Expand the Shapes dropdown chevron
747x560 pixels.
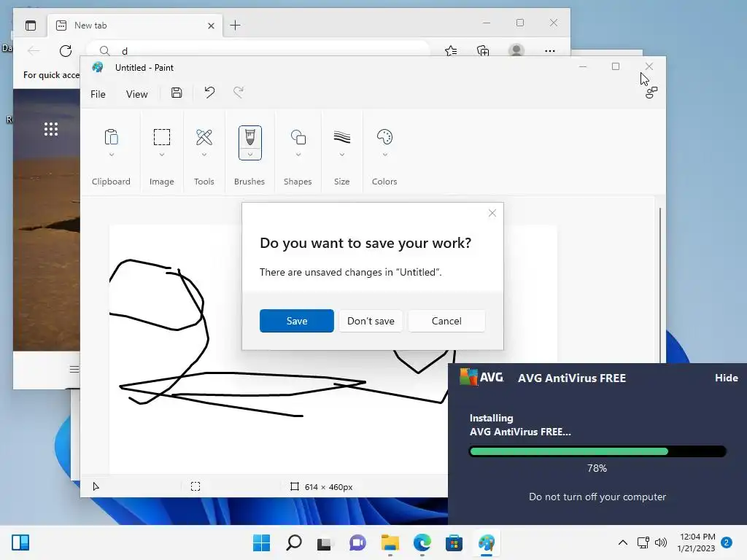coord(298,155)
